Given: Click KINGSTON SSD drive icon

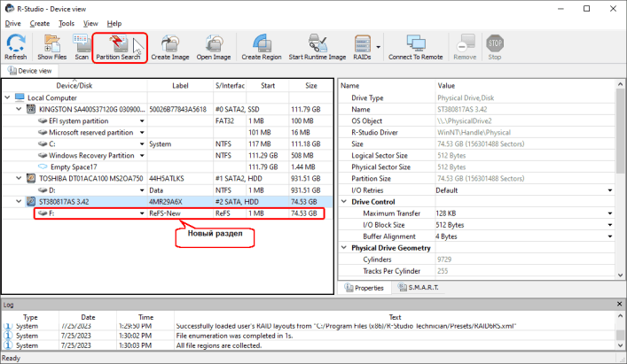Looking at the screenshot, I should click(x=31, y=109).
